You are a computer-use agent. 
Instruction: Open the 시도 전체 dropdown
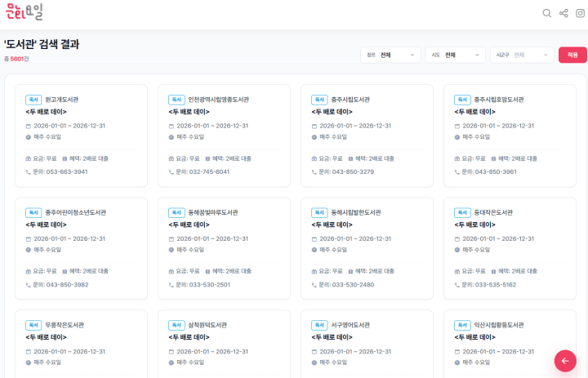click(455, 56)
